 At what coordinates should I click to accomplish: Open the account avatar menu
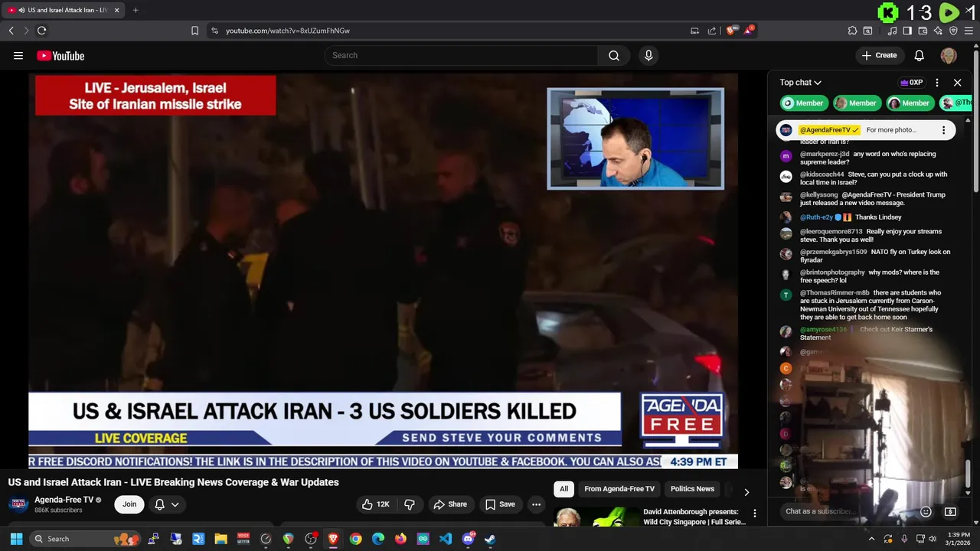(x=949, y=55)
